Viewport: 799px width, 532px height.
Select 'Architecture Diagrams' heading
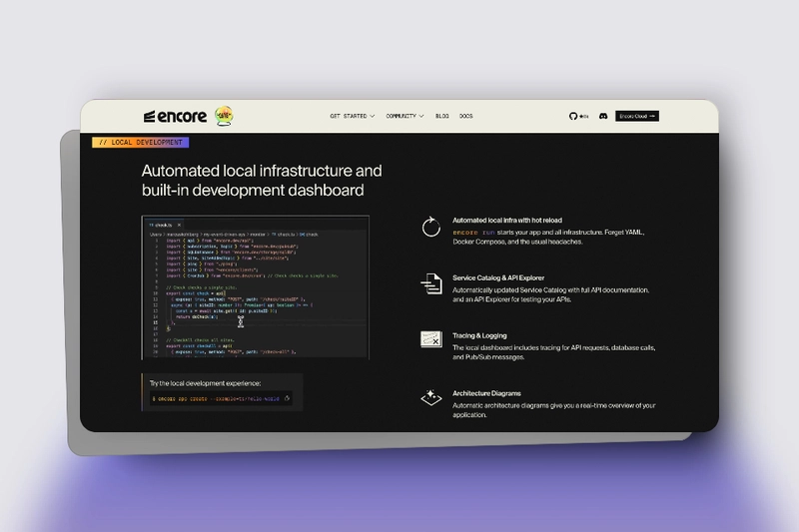(486, 393)
